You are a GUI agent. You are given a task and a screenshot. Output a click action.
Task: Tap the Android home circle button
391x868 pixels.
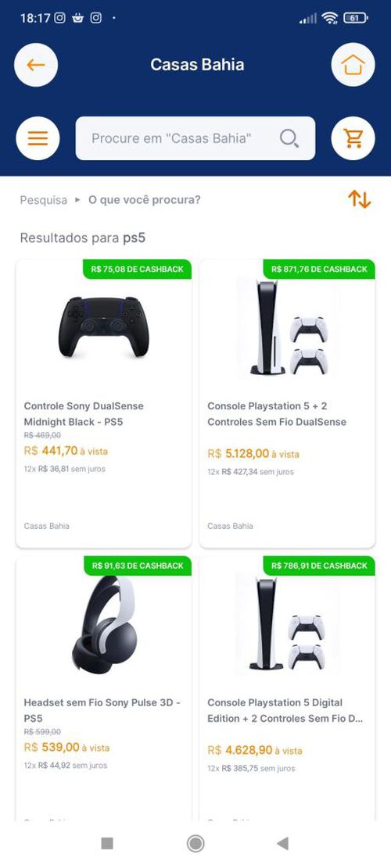pyautogui.click(x=195, y=843)
